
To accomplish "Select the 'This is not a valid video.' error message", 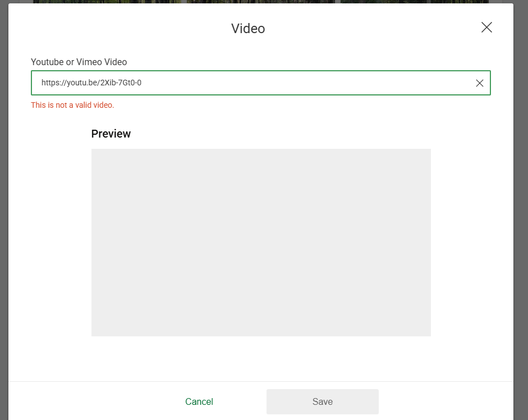I will click(x=72, y=105).
